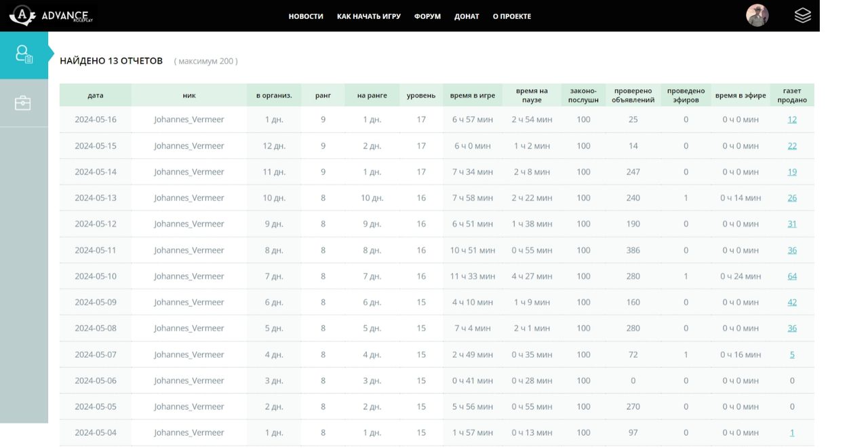
Task: Click pause time 4 ч 27 мин cell
Action: [x=532, y=276]
